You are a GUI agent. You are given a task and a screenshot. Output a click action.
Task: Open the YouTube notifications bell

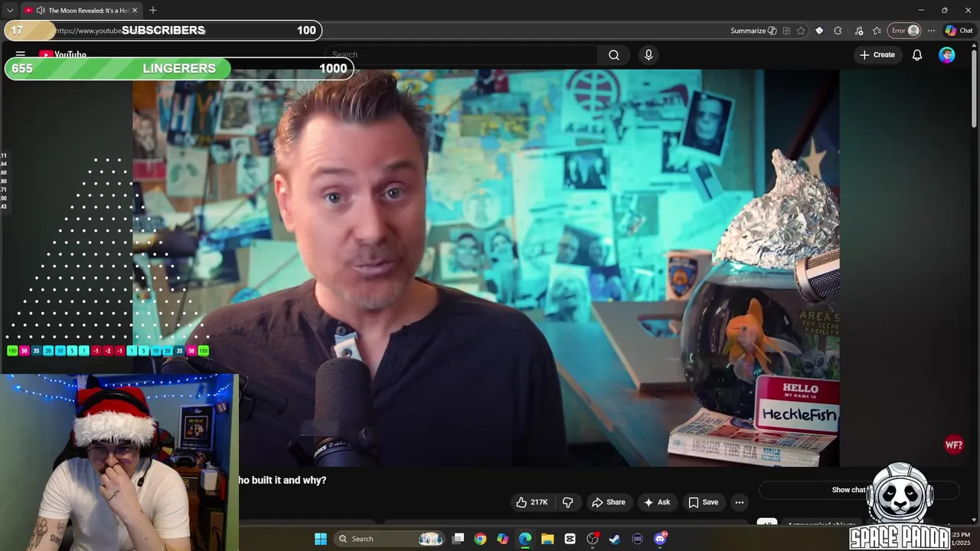coord(917,55)
